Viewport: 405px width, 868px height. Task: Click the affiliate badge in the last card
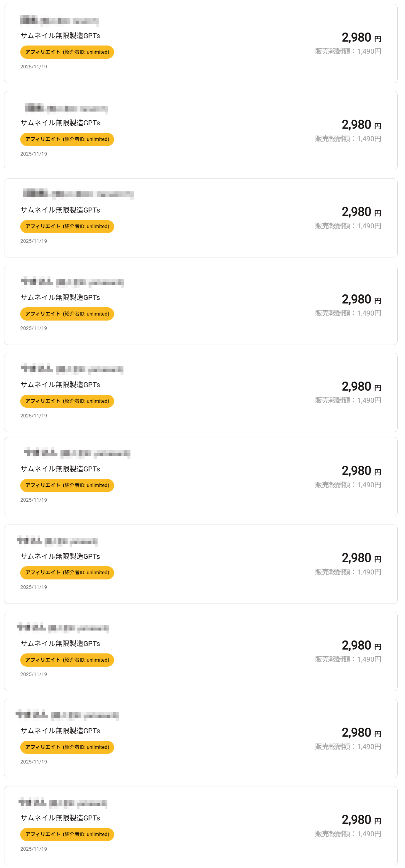[x=67, y=834]
